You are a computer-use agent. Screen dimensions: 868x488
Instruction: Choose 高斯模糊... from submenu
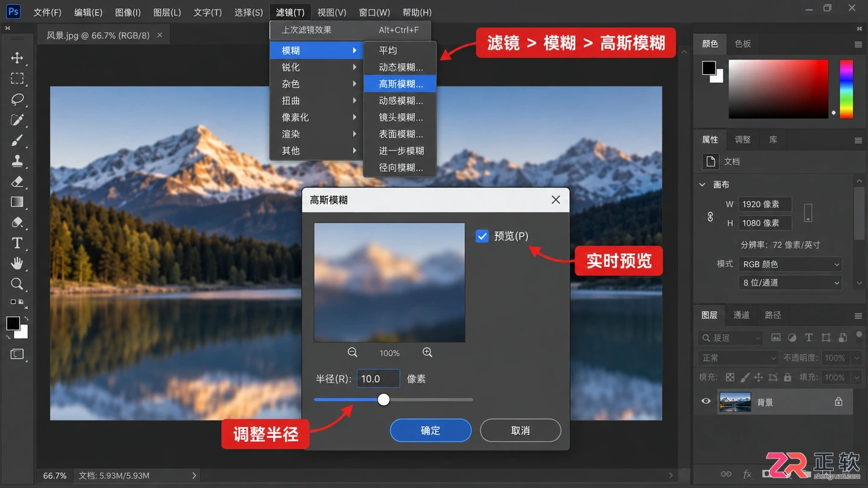click(x=400, y=84)
